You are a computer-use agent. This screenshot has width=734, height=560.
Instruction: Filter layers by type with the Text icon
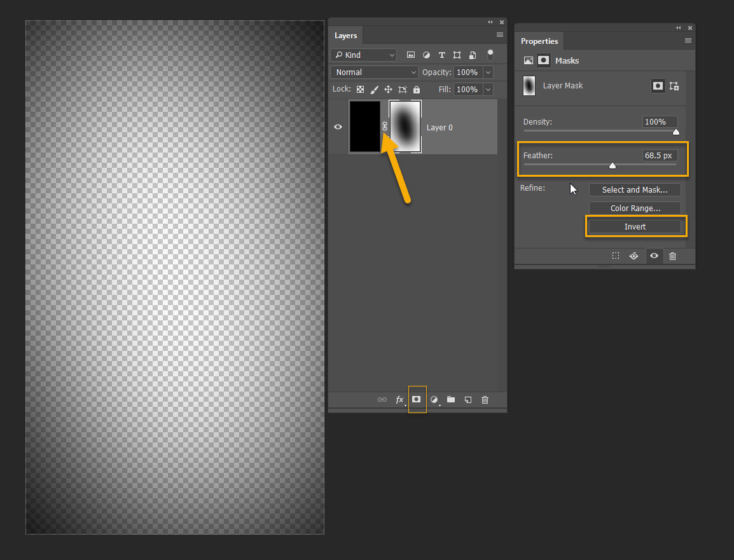pos(441,55)
